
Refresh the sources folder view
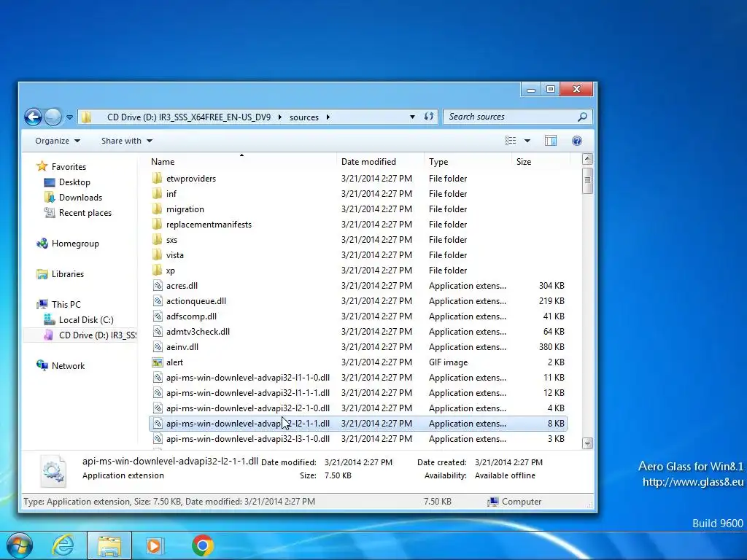point(429,117)
